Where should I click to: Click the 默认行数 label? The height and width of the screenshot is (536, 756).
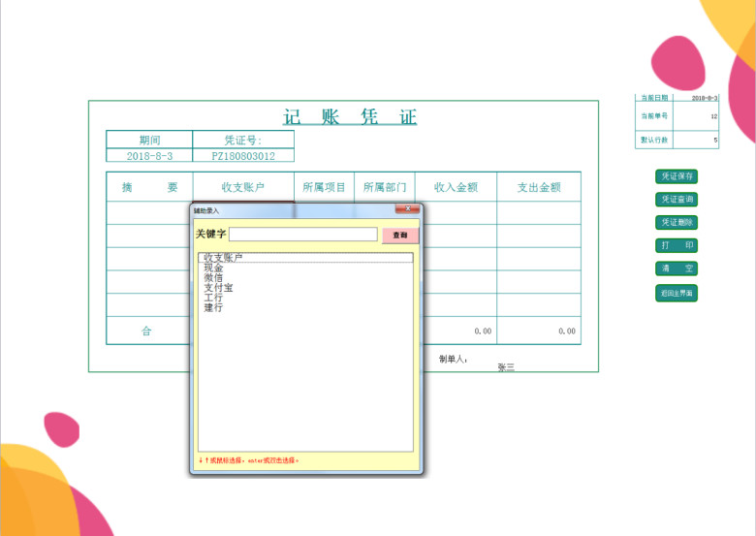654,140
